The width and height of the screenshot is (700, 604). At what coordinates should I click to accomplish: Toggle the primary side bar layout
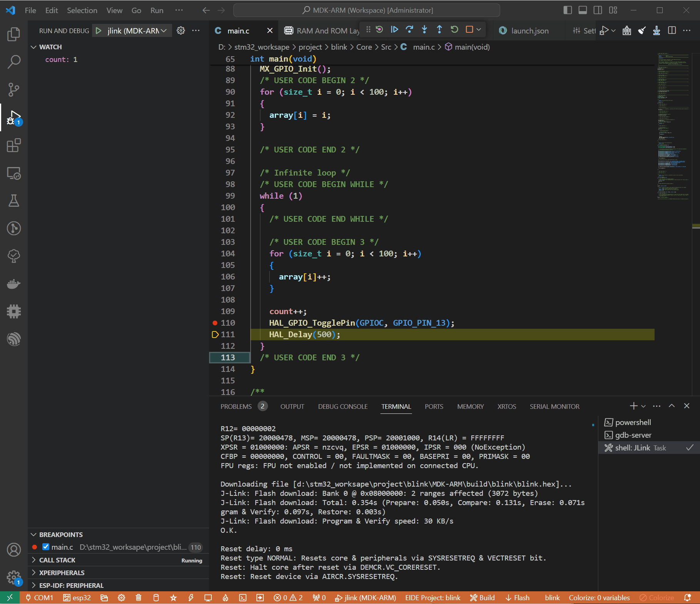(x=568, y=10)
